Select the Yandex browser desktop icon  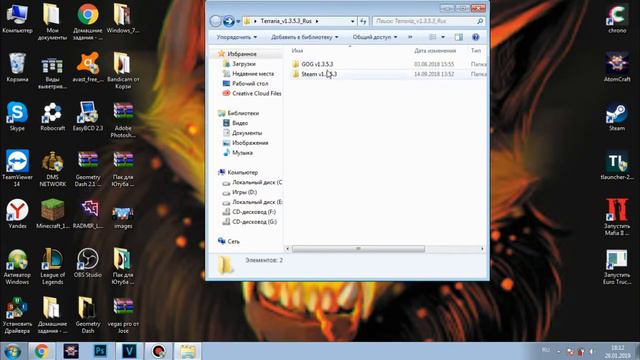coord(17,214)
